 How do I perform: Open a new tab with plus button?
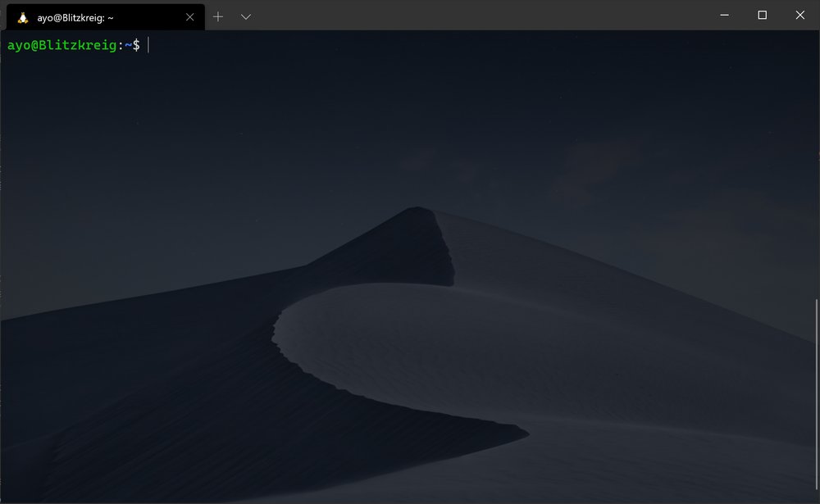click(x=218, y=16)
